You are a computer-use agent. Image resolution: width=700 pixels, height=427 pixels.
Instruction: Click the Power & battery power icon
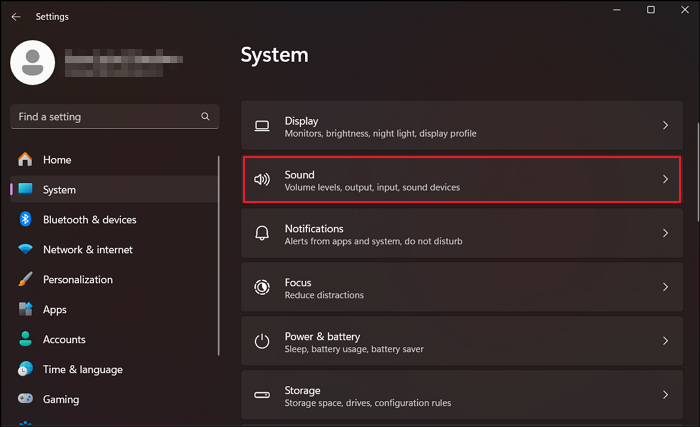click(x=262, y=341)
